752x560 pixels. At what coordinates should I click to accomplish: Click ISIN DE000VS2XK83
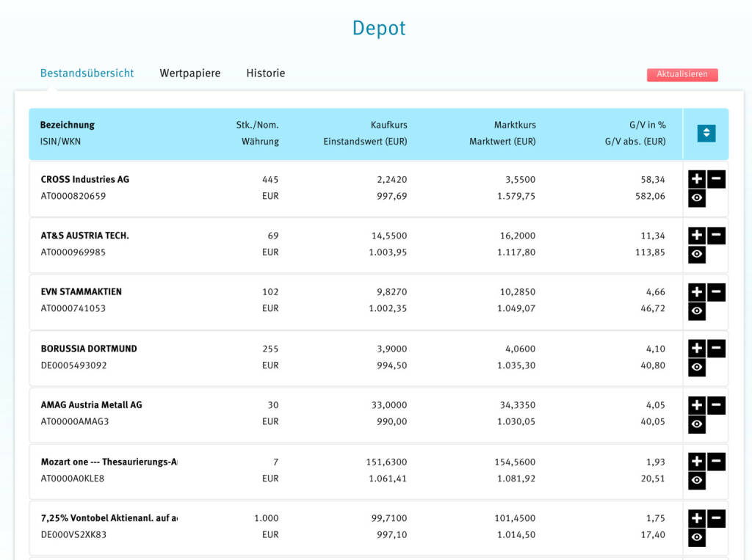(x=73, y=534)
